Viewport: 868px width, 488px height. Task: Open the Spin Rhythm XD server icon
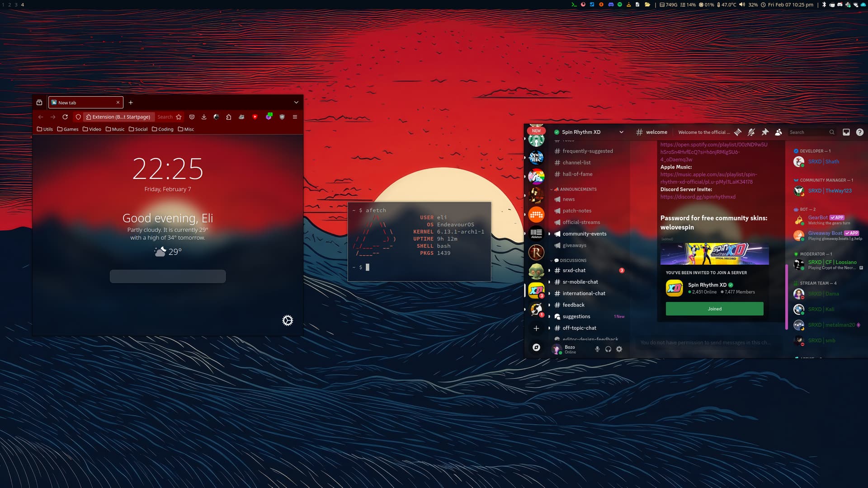(x=536, y=290)
